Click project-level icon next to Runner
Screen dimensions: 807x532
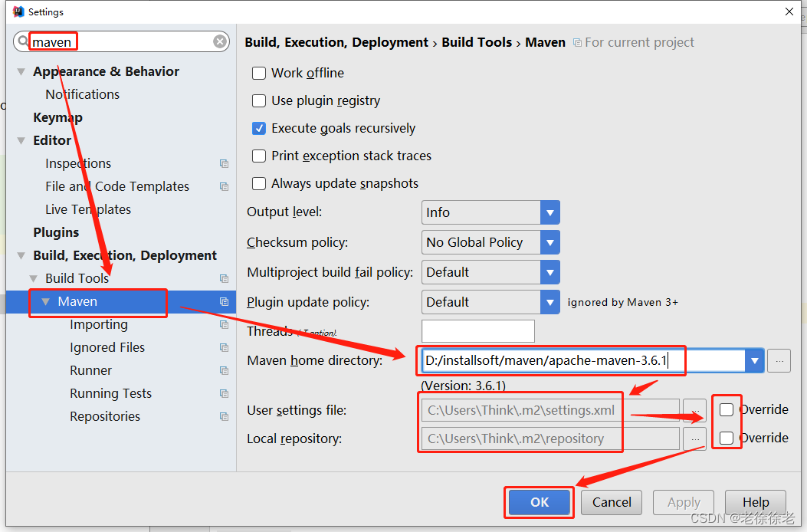224,371
